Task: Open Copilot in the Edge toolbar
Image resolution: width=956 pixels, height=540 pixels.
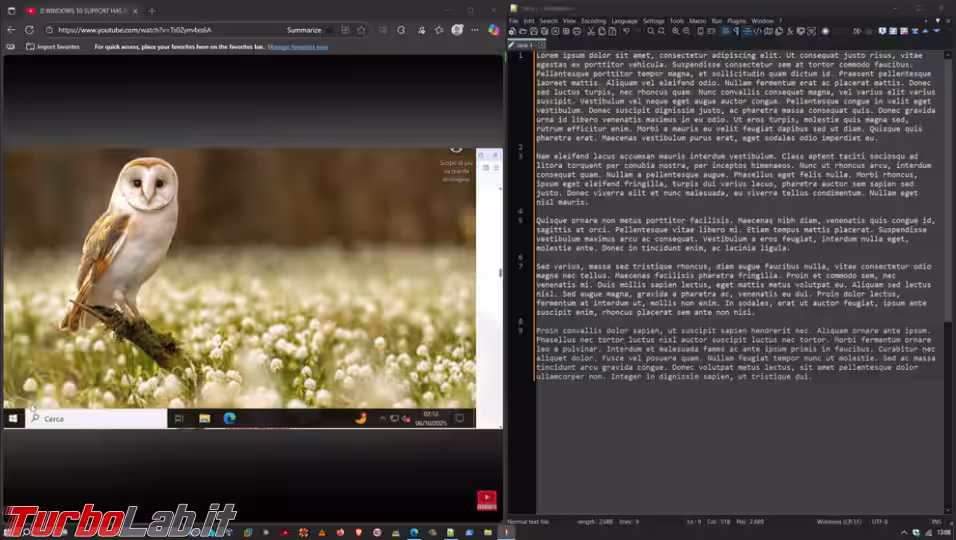Action: [493, 30]
